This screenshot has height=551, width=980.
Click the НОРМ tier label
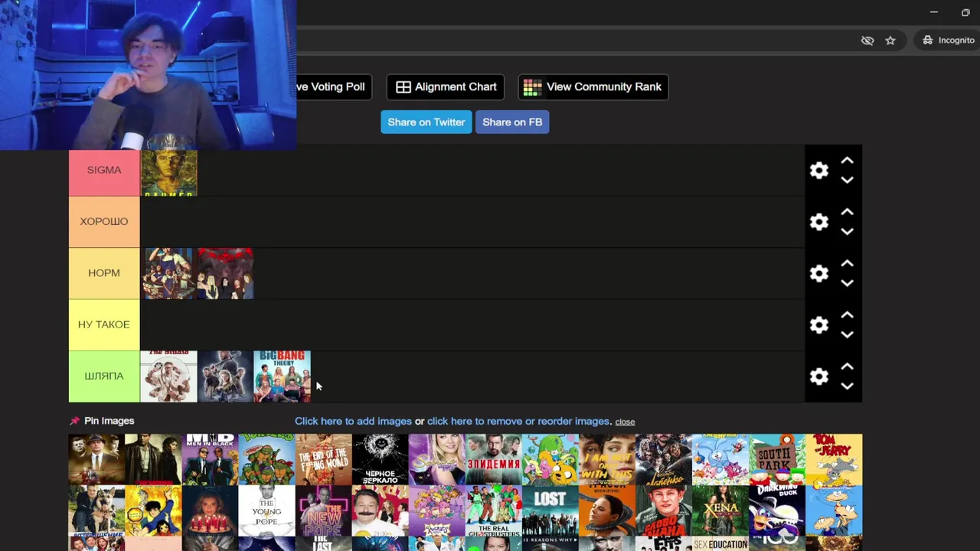(x=104, y=273)
